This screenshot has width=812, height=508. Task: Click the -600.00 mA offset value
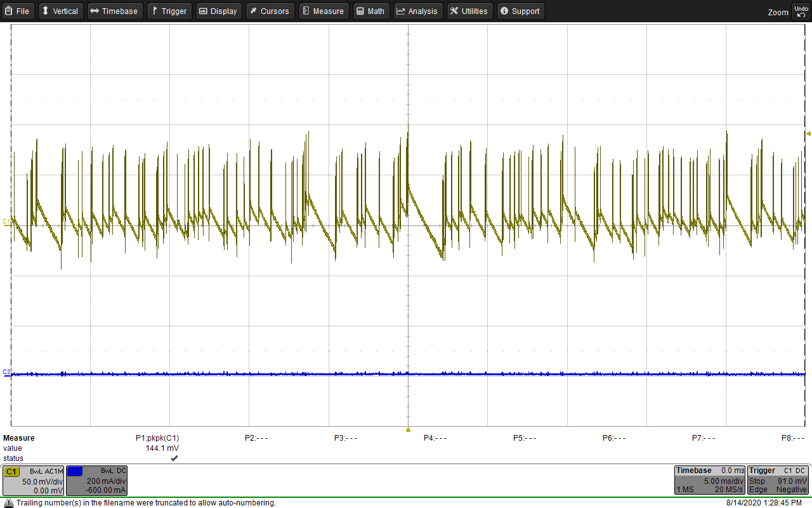106,490
